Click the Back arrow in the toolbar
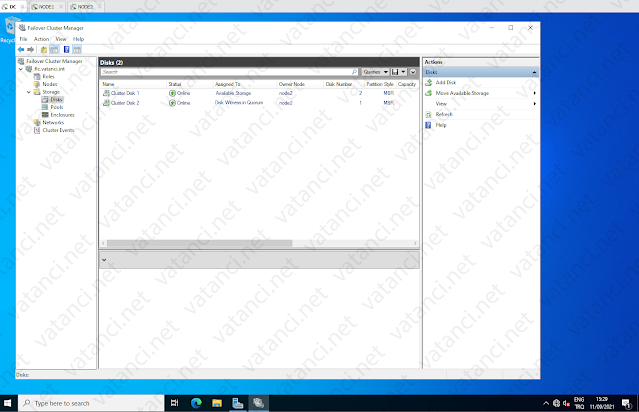Screen dimensions: 639x412 (21, 50)
